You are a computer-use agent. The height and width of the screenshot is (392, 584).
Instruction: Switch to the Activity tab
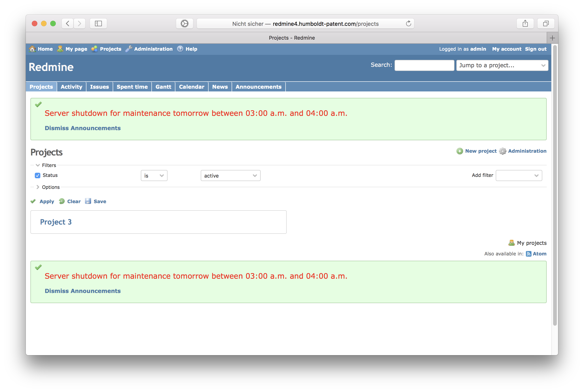click(71, 87)
